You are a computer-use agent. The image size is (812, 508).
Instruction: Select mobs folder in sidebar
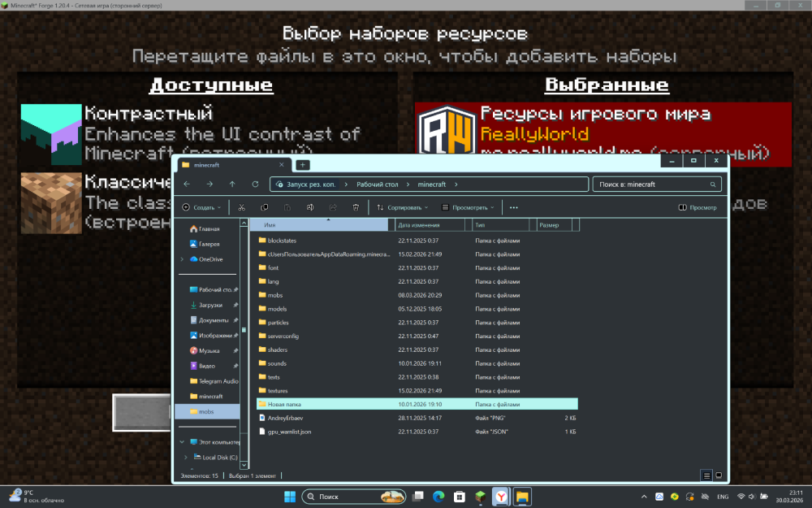point(207,411)
